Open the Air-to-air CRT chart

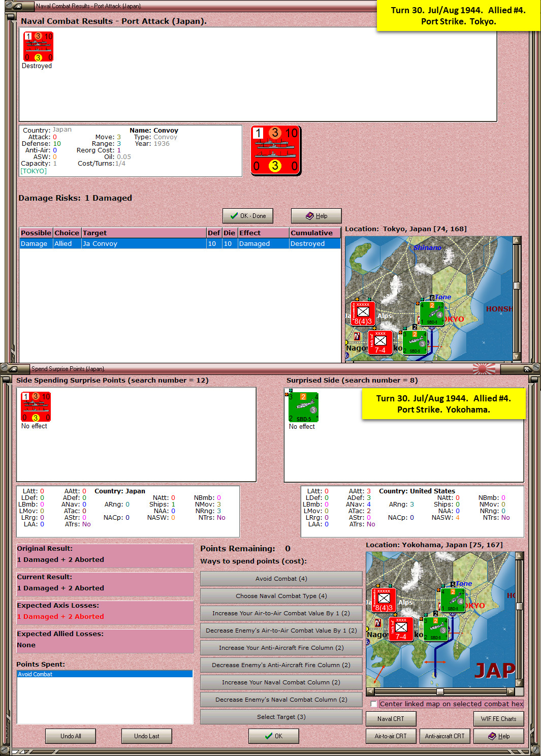pos(391,736)
